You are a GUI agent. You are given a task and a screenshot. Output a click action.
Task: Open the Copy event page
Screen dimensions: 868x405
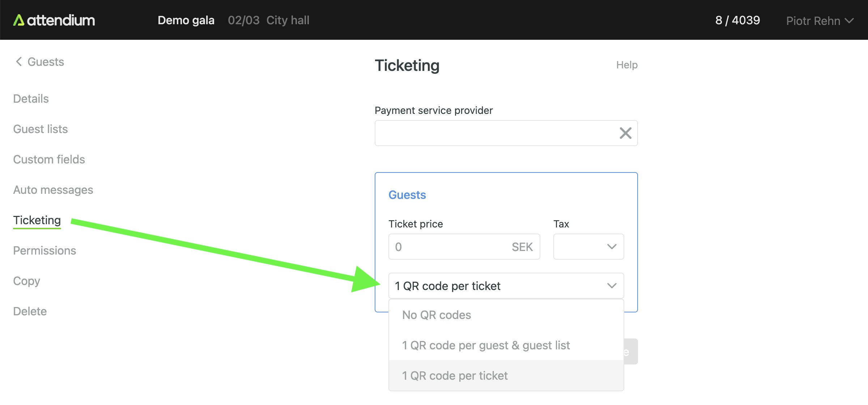point(26,281)
